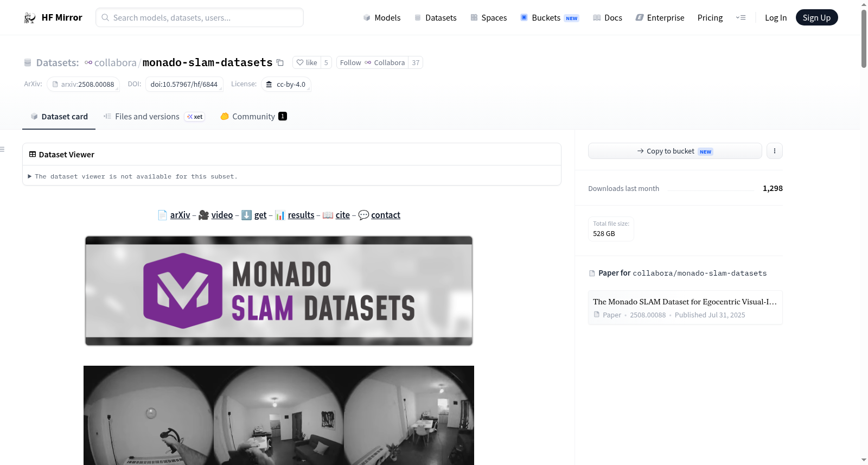Click the contact link
The image size is (868, 465).
(386, 215)
